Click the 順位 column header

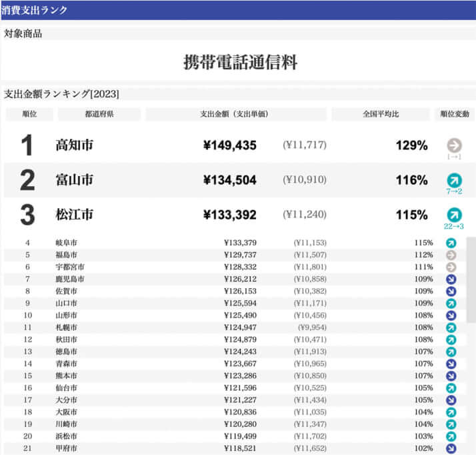(x=29, y=115)
